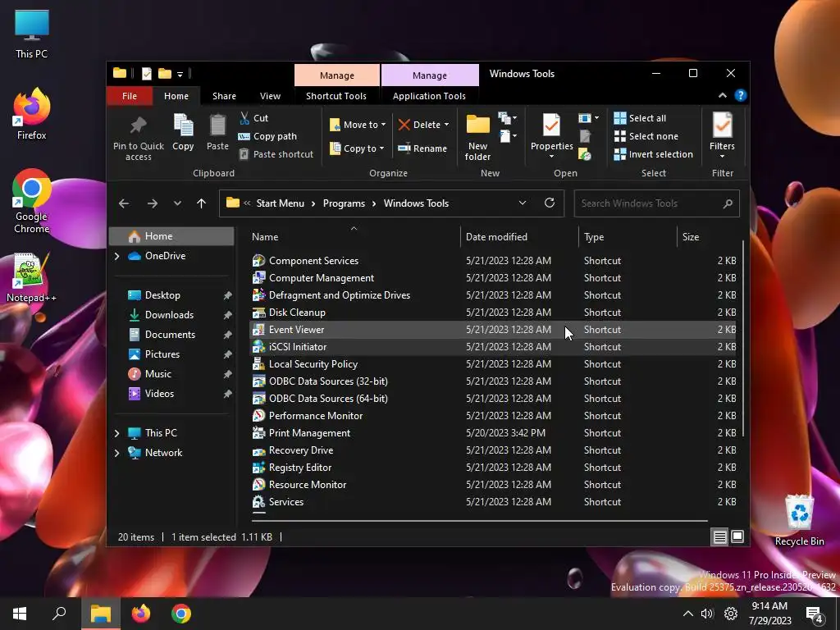
Task: Click the Copy icon in Clipboard group
Action: (x=183, y=126)
